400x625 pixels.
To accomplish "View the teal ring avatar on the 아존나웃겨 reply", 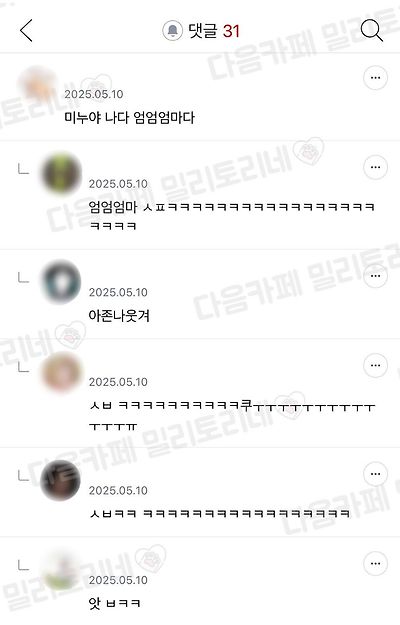I will (61, 282).
